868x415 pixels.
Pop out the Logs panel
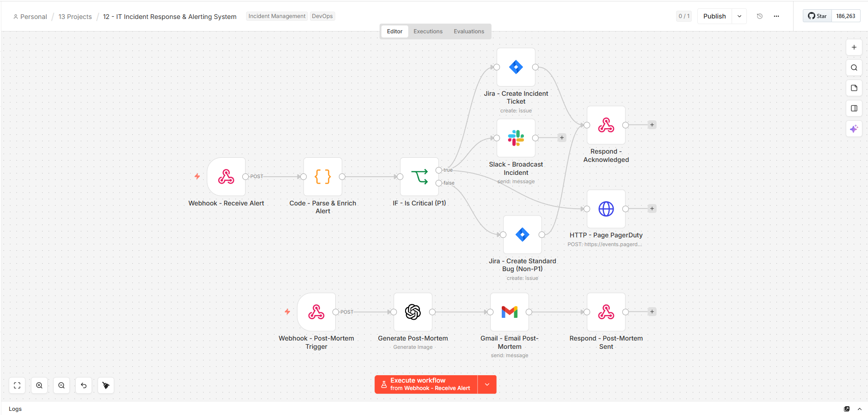[847, 409]
